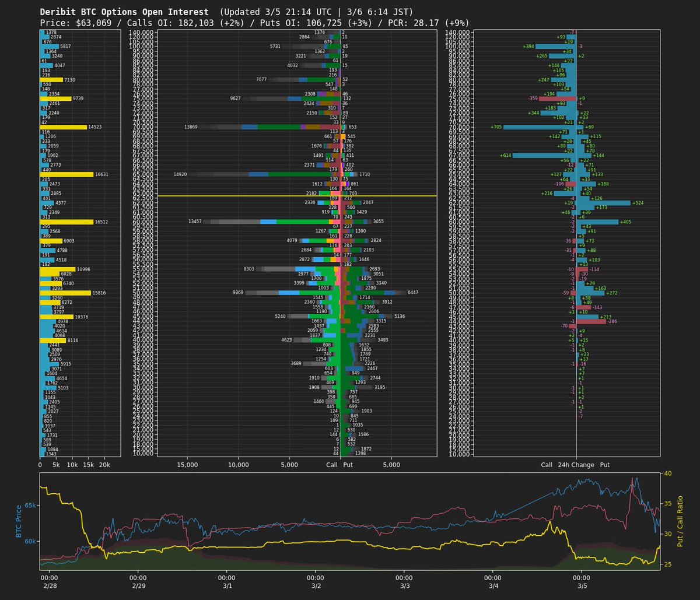Screen dimensions: 700x600
Task: Click the Price: $63,069 readout
Action: (x=75, y=23)
